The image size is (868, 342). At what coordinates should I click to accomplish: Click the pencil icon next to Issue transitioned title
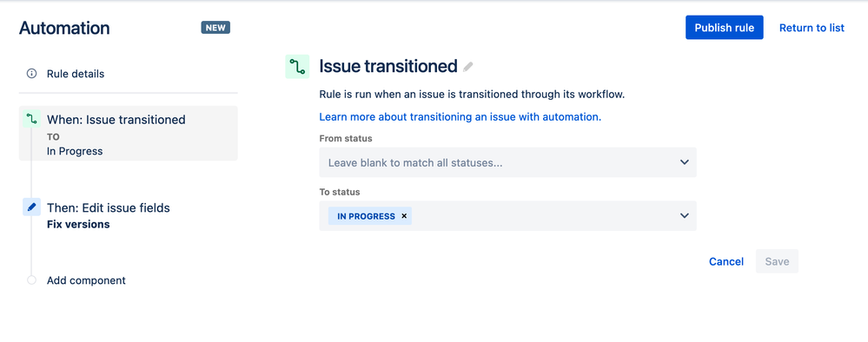[468, 67]
